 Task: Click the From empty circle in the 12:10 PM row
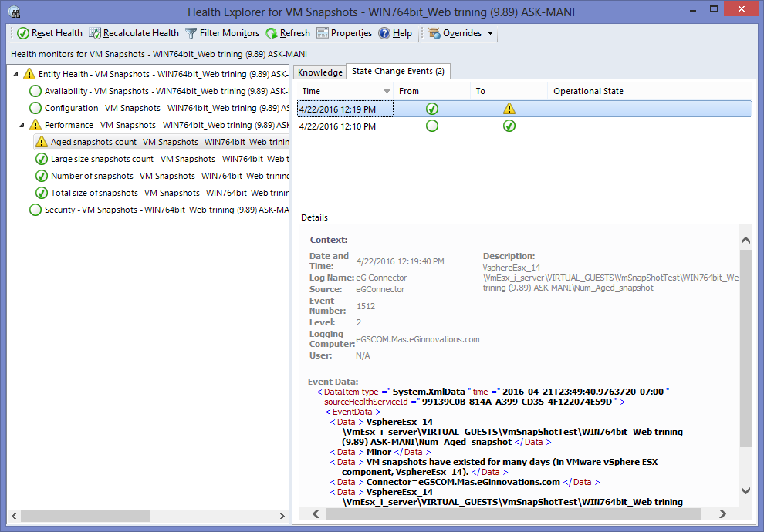(x=432, y=126)
